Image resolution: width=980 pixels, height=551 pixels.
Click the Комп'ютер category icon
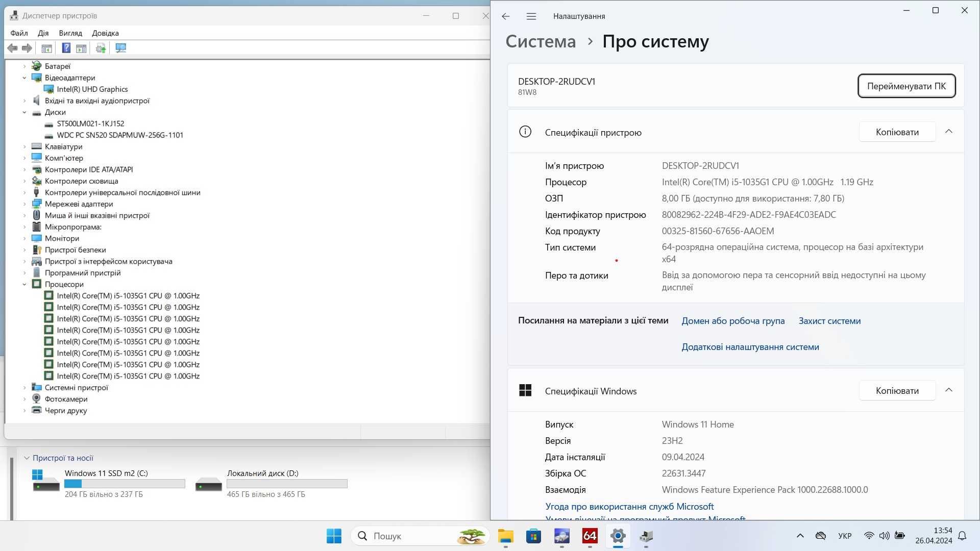coord(36,158)
